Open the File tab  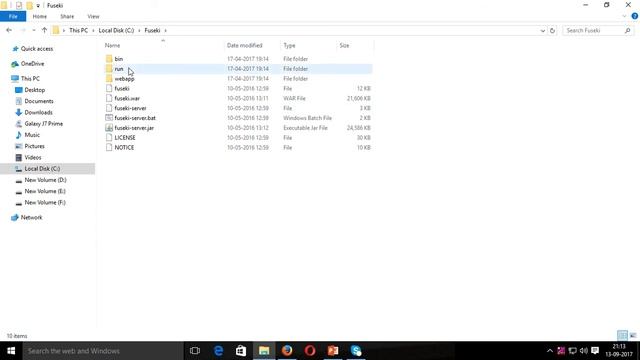point(13,16)
